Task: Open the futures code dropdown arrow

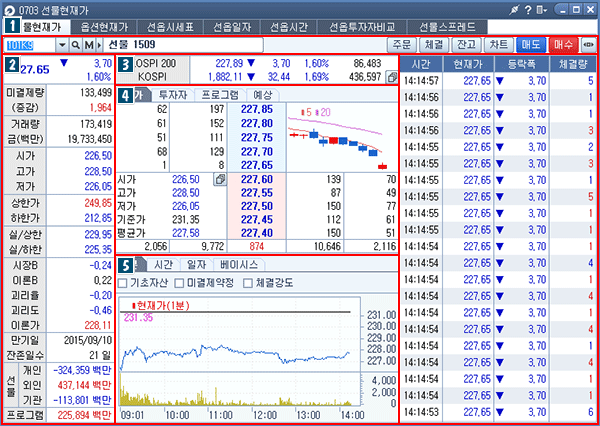Action: tap(62, 46)
